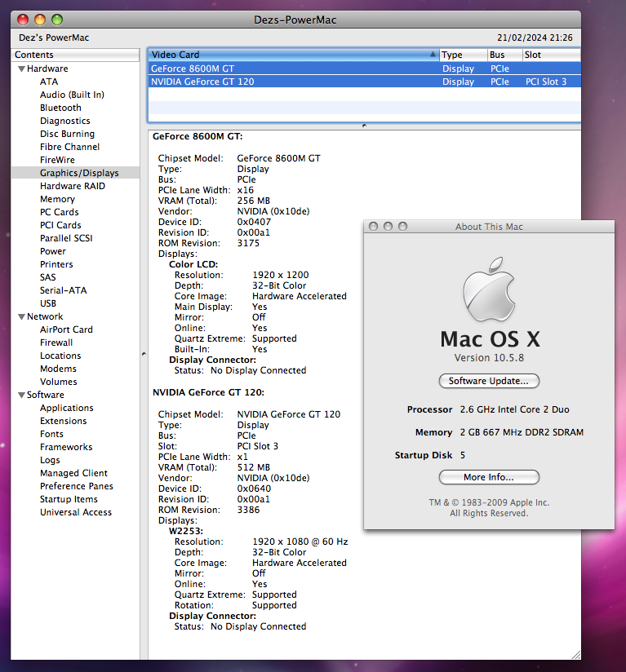Click the Contents sidebar header
The image size is (626, 672).
click(x=75, y=55)
